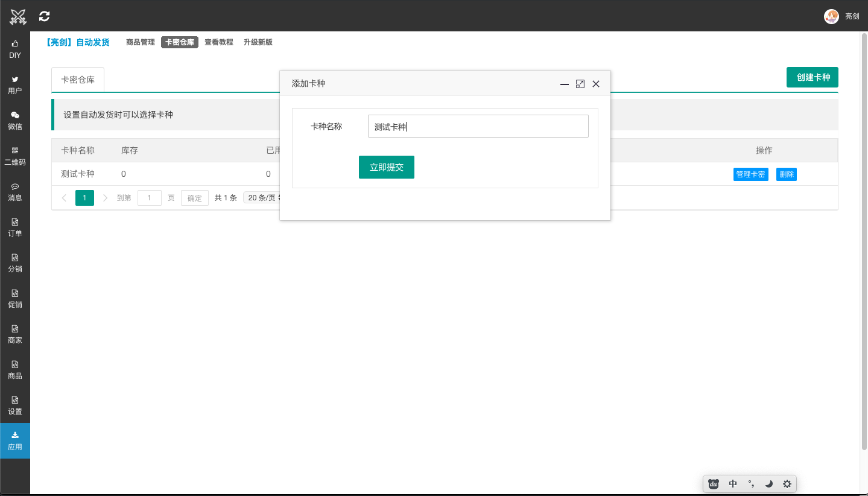Click the 卡种名称 input field
Screen dimensions: 868x496
pos(478,126)
